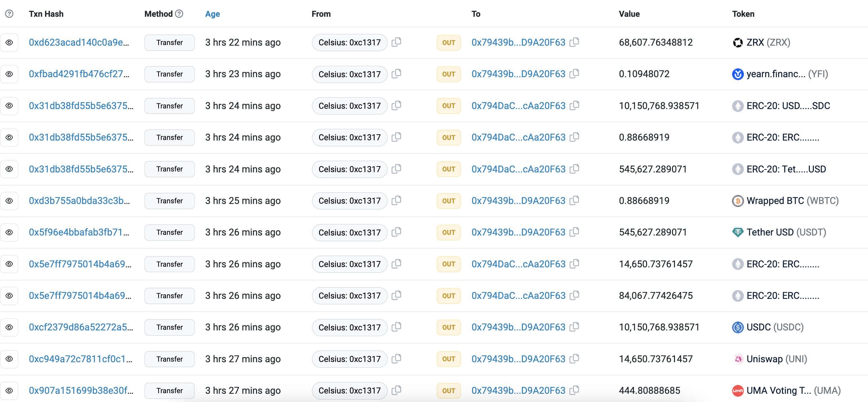Open the ZRX token logo
The image size is (868, 402).
[x=738, y=42]
